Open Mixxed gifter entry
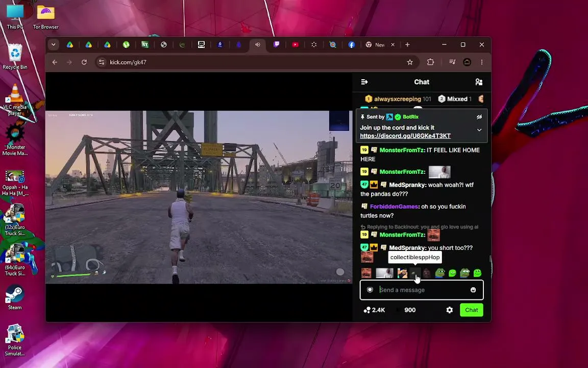The width and height of the screenshot is (588, 368). [x=454, y=99]
